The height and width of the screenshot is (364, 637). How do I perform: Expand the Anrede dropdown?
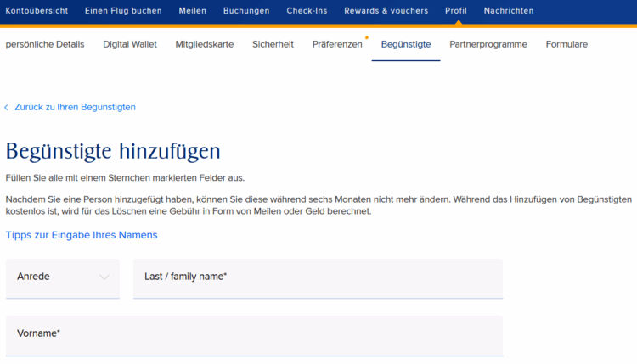coord(63,278)
